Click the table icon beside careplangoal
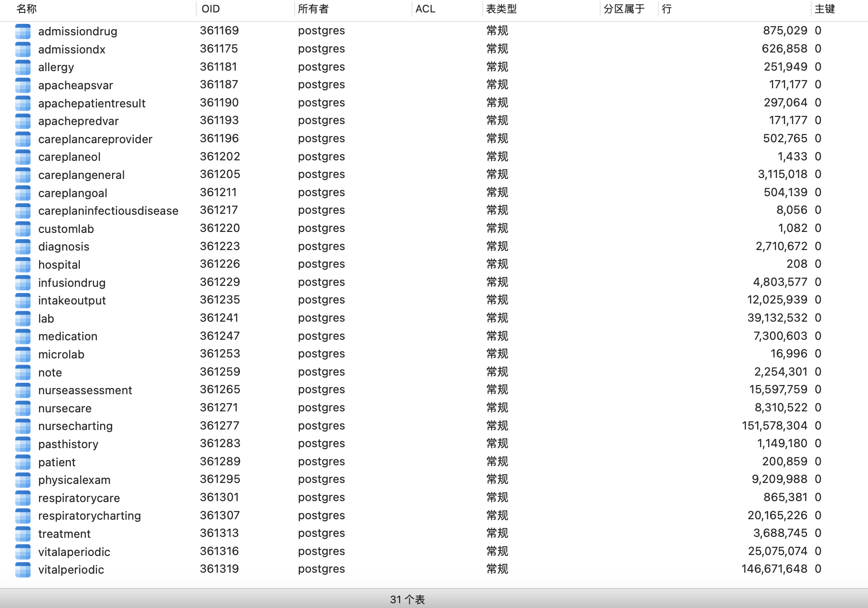The height and width of the screenshot is (608, 868). 23,193
